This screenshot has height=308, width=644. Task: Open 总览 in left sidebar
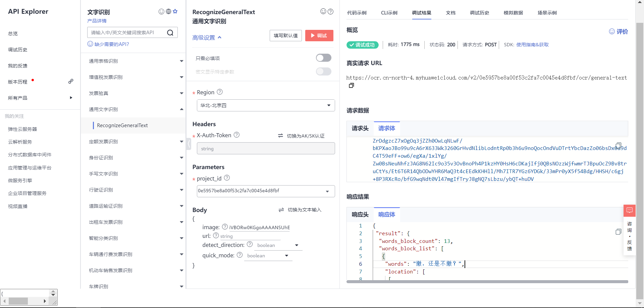[13, 34]
